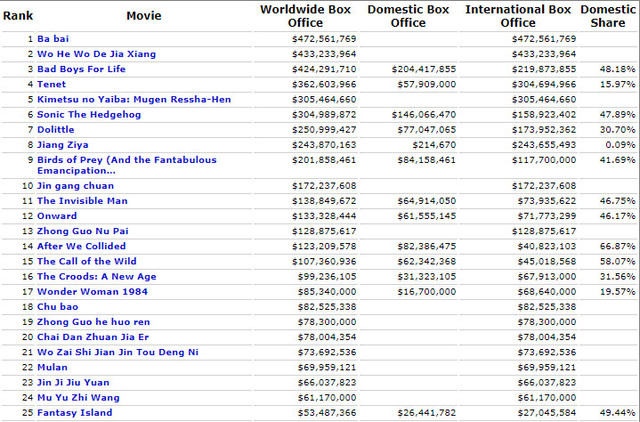Select domestic share 0.09%

click(x=620, y=144)
